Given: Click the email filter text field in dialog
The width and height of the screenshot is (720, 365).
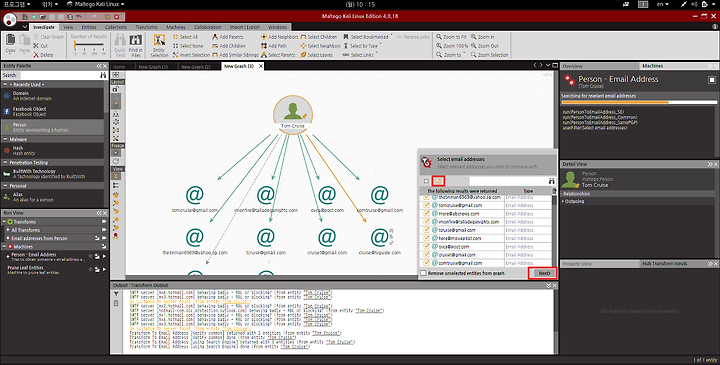Looking at the screenshot, I should [x=507, y=181].
